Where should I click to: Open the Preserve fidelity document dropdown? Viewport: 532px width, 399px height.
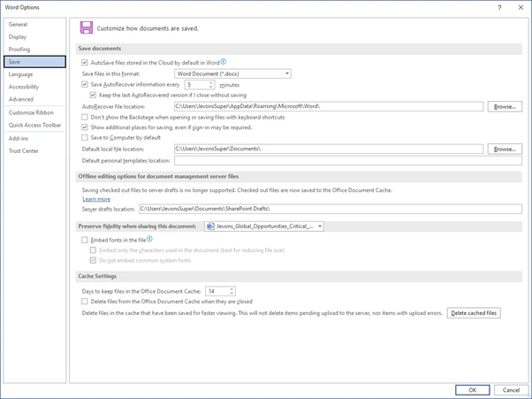point(320,226)
